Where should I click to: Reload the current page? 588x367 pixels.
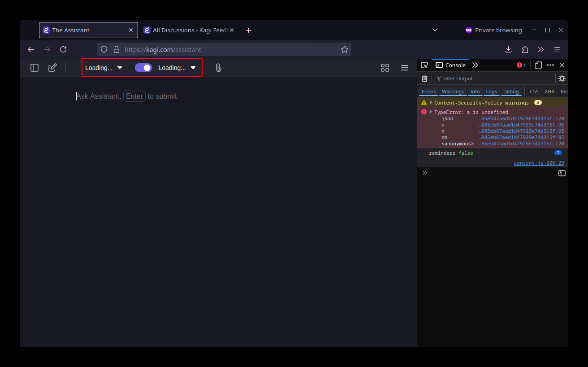(63, 49)
